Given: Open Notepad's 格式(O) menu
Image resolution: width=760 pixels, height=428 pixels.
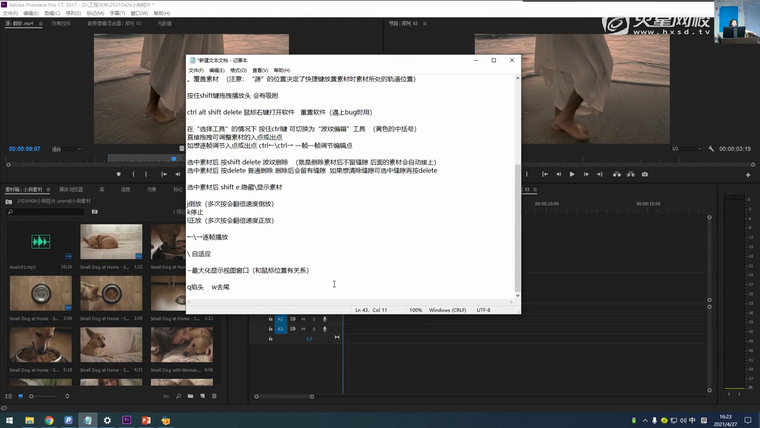Looking at the screenshot, I should click(x=238, y=70).
